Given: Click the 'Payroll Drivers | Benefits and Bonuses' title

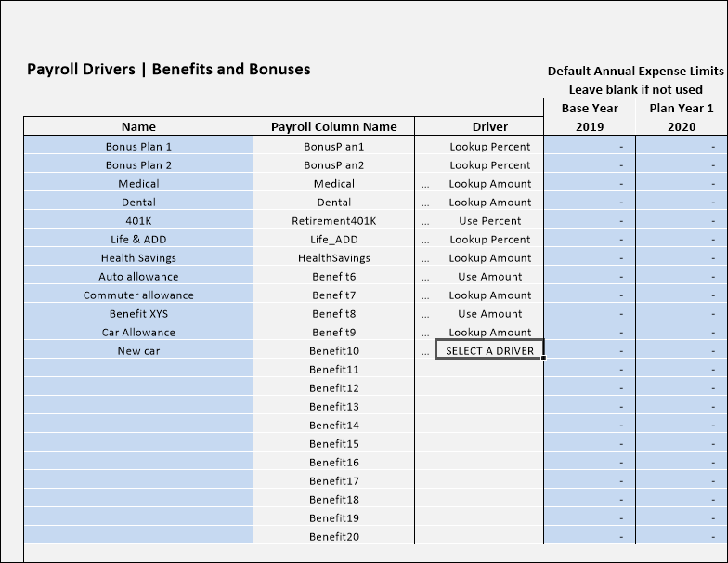Looking at the screenshot, I should click(169, 69).
